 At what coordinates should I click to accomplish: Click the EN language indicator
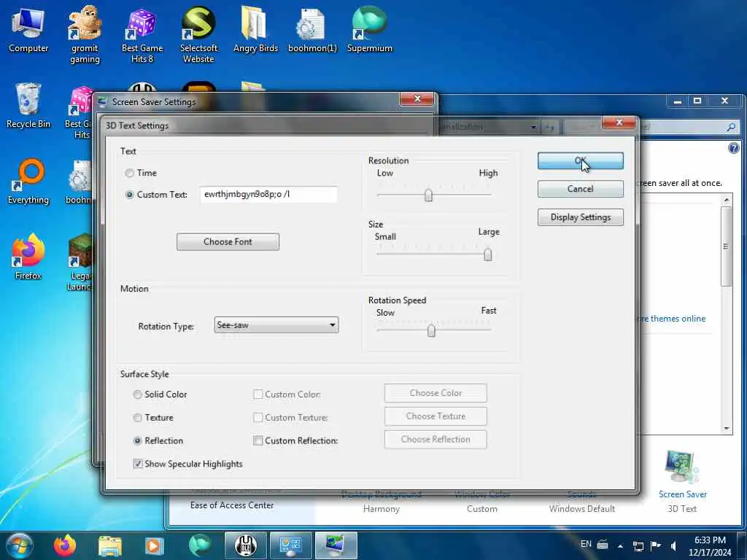tap(586, 544)
